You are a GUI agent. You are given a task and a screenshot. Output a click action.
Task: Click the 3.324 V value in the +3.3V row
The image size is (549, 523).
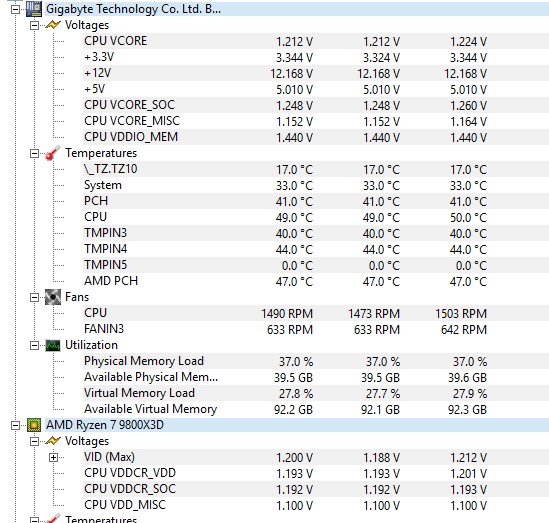pyautogui.click(x=381, y=58)
